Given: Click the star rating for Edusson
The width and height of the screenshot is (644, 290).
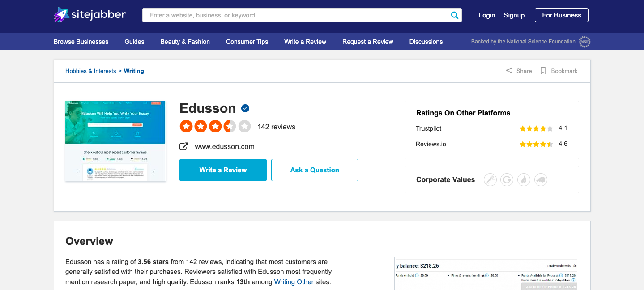Looking at the screenshot, I should [215, 127].
